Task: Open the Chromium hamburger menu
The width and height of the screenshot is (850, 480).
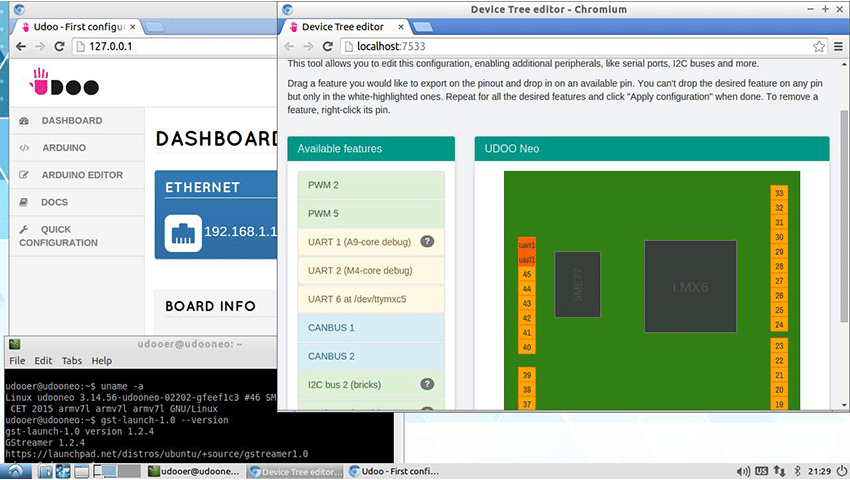Action: [838, 47]
